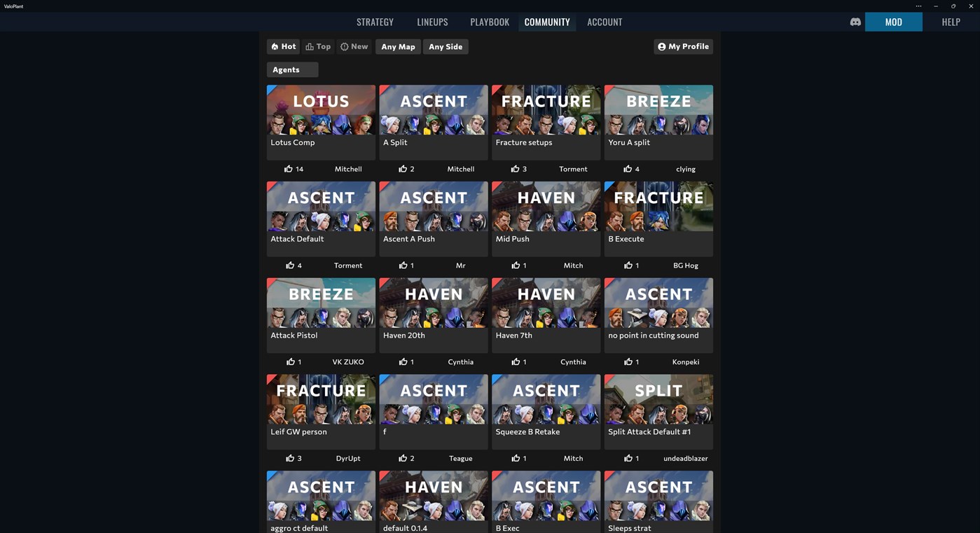Open the Haven Mid Push thumbnail

tap(546, 207)
